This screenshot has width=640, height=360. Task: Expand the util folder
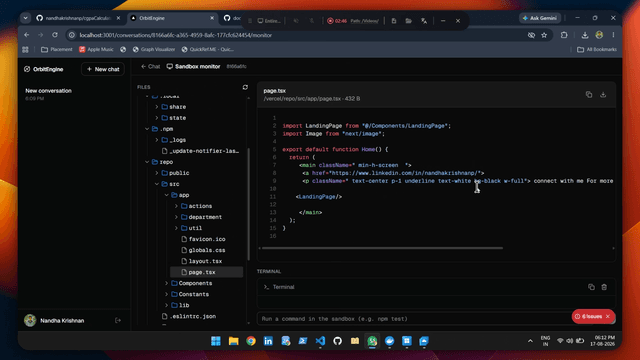pos(176,228)
